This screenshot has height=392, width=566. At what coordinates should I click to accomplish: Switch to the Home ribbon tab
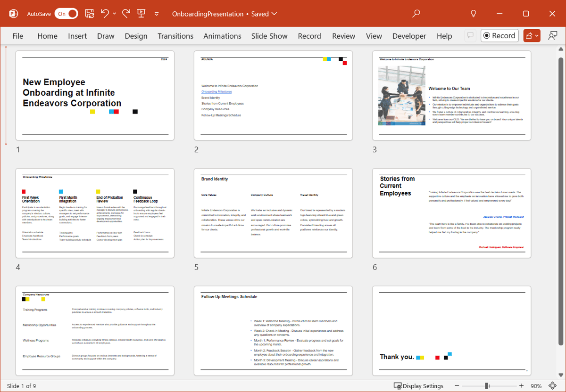(47, 36)
